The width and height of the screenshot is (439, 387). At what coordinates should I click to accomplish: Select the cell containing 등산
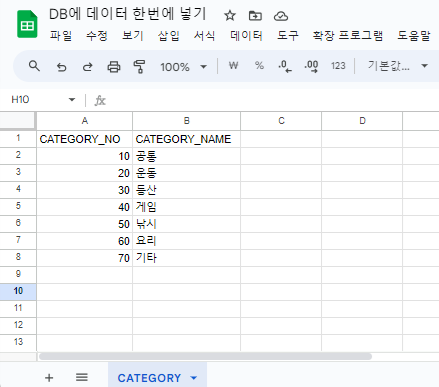pyautogui.click(x=187, y=190)
